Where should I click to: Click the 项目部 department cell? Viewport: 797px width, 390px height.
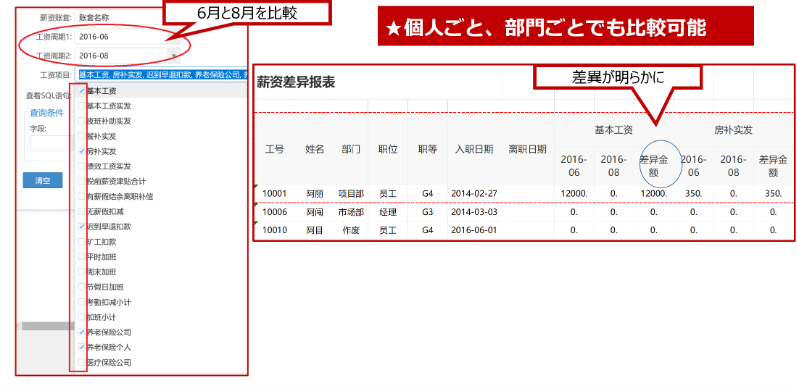351,194
